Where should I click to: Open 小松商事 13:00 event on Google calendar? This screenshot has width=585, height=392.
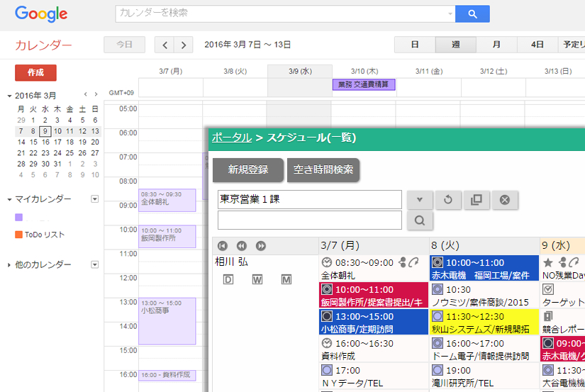tap(167, 321)
